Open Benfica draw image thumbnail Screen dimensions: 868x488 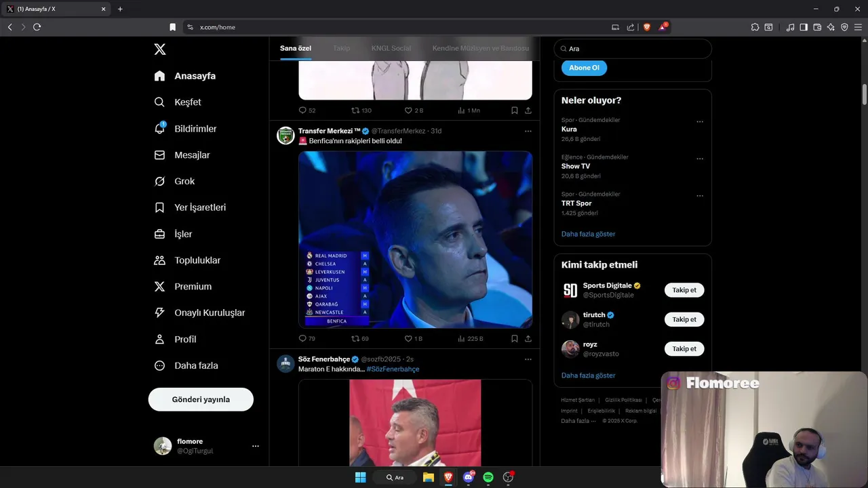point(415,239)
